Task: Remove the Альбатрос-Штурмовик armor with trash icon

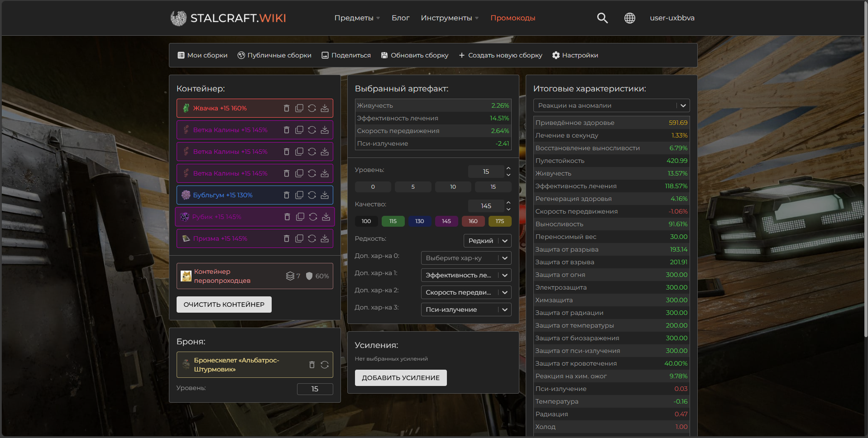Action: point(312,365)
